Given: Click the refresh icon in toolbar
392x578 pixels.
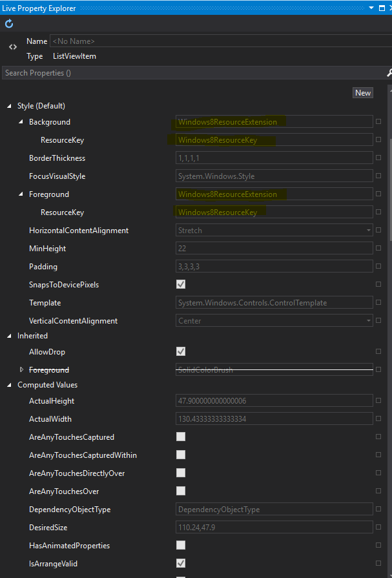Looking at the screenshot, I should pos(9,24).
